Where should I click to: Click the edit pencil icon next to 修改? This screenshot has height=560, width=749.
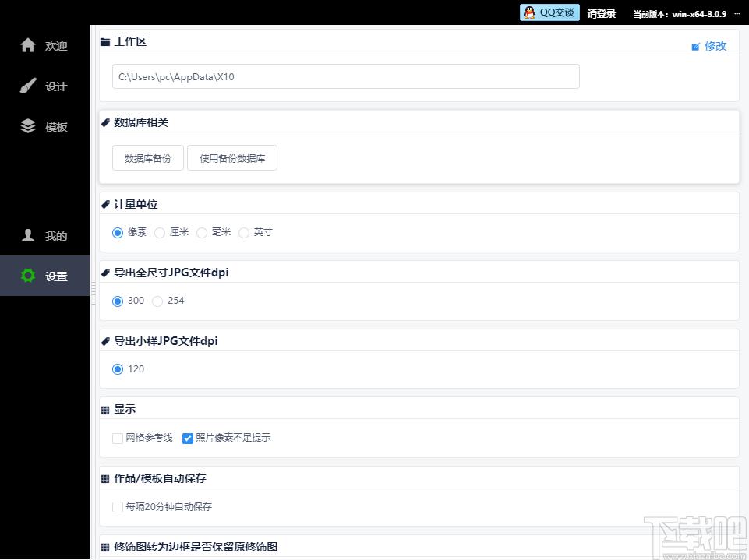pos(695,46)
